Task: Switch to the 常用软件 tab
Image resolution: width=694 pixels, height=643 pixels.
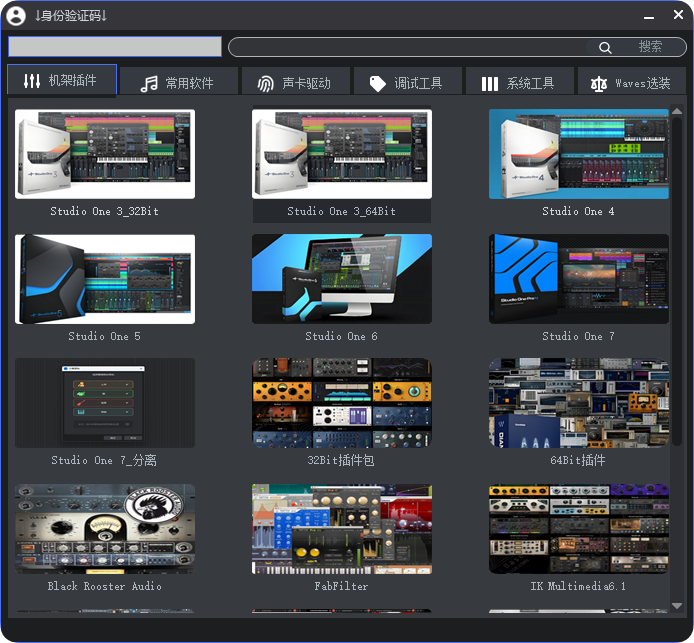Action: point(179,81)
